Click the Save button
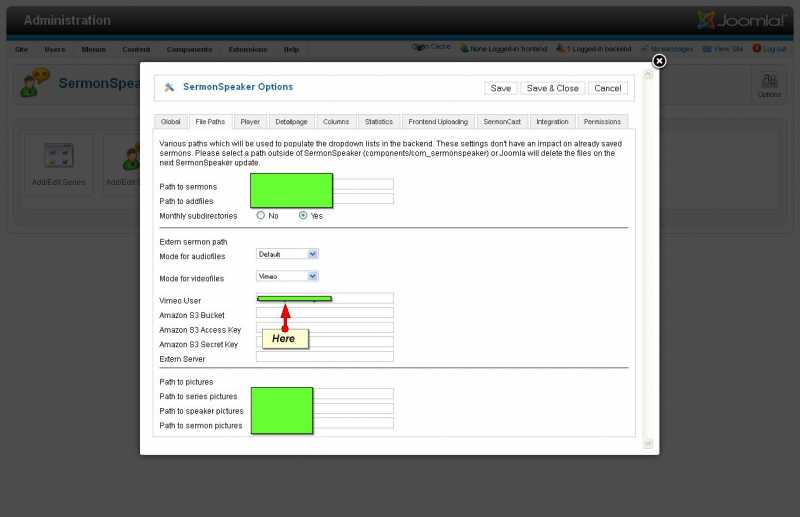 (501, 88)
